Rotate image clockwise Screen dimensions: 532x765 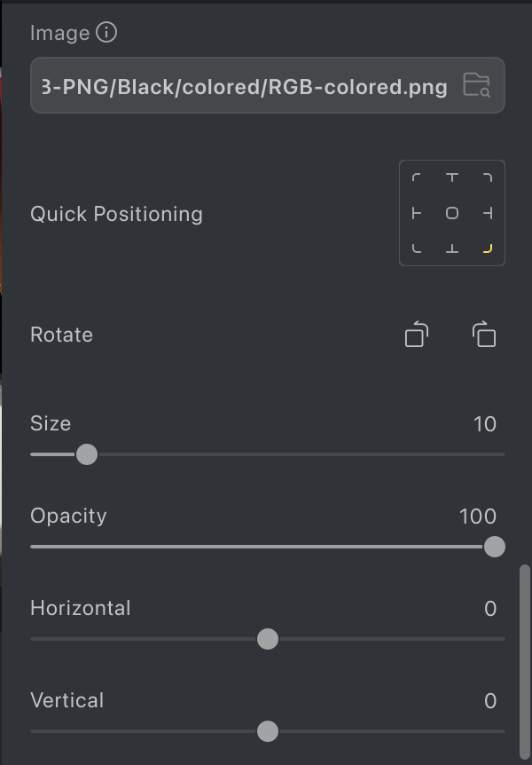pos(483,335)
